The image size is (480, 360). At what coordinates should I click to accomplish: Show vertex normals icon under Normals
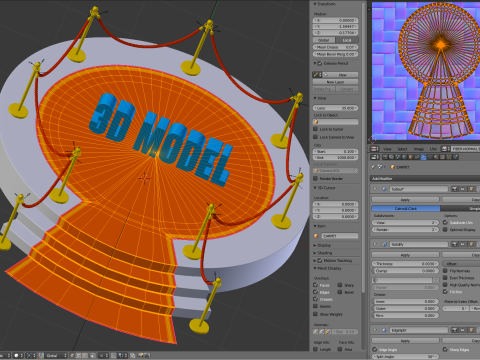(x=315, y=331)
